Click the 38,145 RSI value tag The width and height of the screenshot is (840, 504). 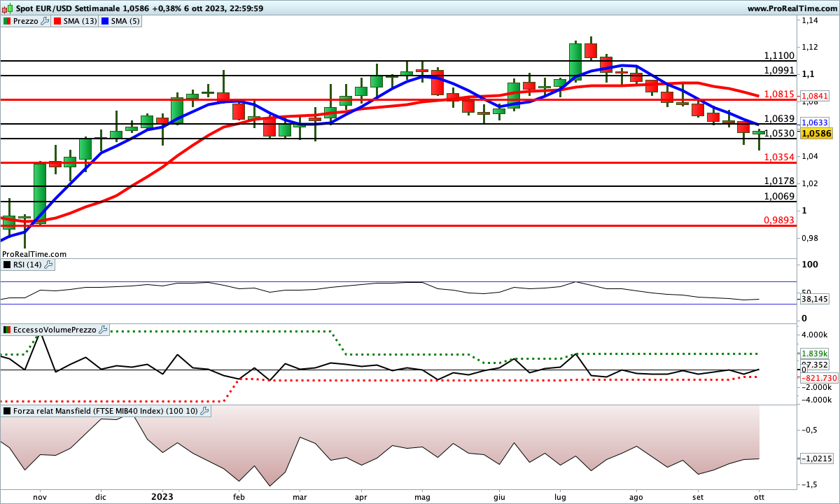tap(813, 299)
